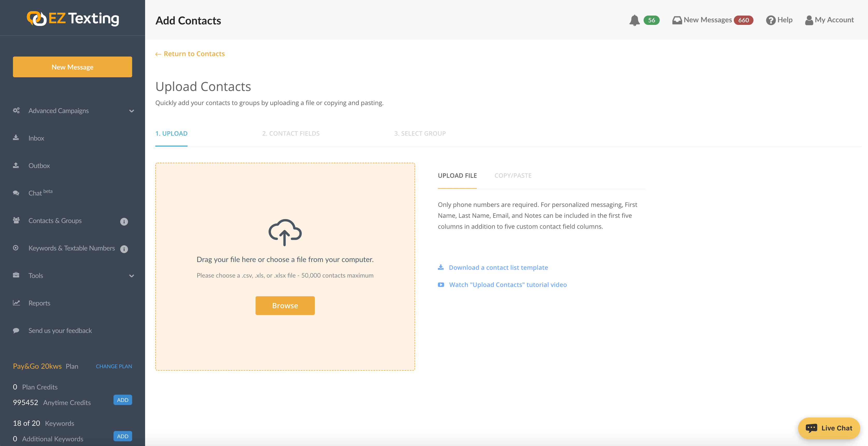Screen dimensions: 868x446
Task: Expand the Advanced Campaigns menu chevron
Action: (x=131, y=111)
